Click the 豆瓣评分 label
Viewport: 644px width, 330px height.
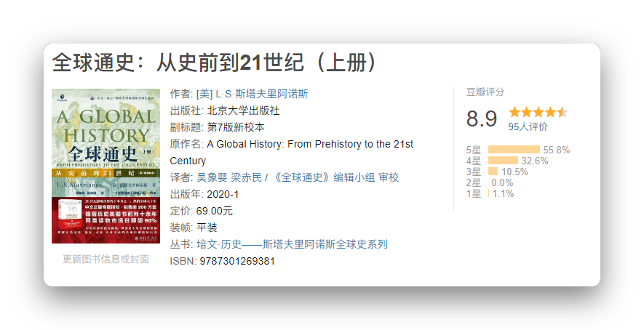click(x=485, y=92)
